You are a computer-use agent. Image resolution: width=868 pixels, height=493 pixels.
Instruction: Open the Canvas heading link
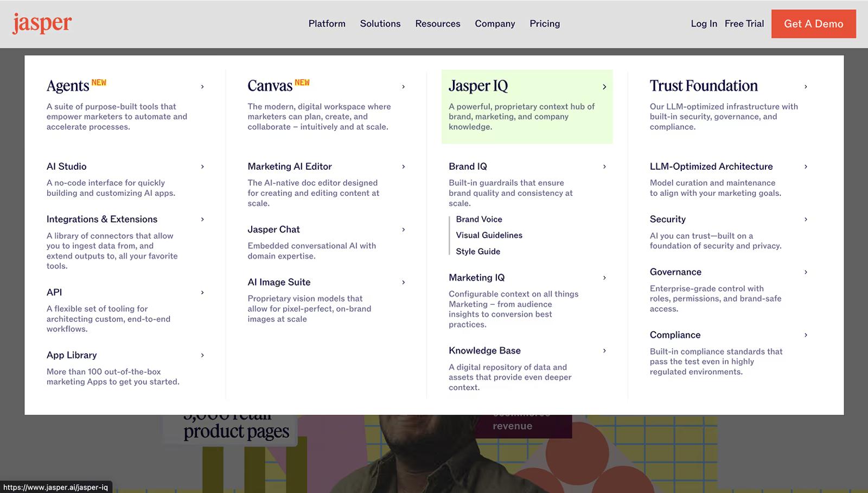pyautogui.click(x=270, y=86)
